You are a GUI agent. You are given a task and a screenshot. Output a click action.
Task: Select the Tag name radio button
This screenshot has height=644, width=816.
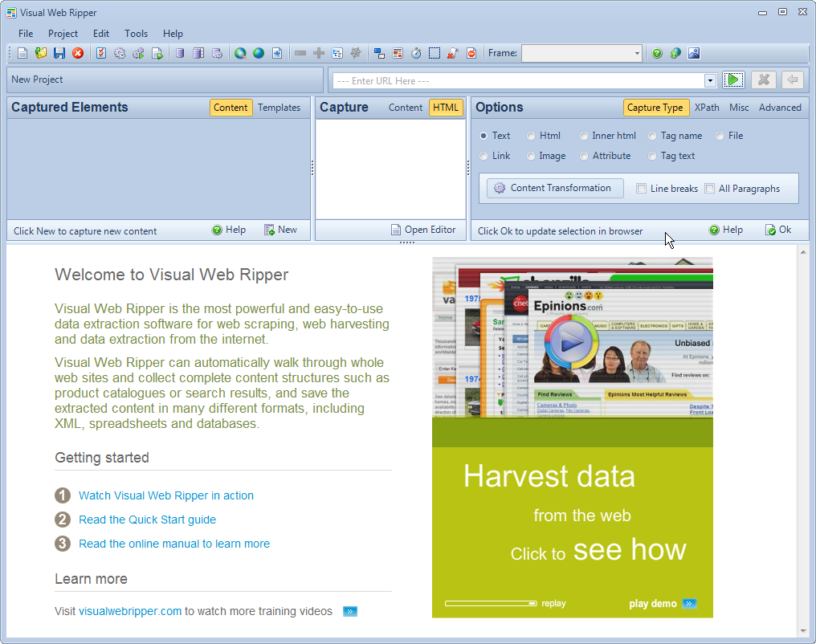652,136
